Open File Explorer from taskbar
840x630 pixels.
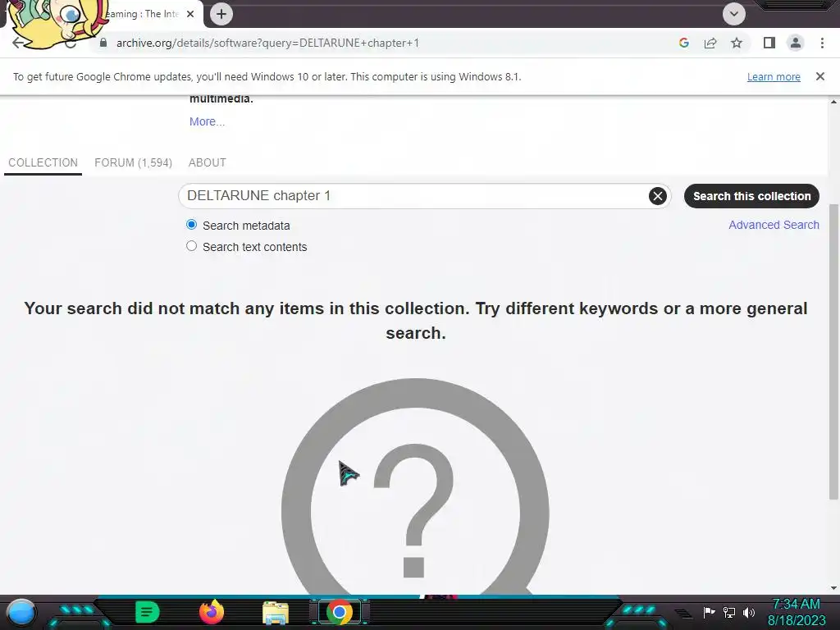point(276,613)
